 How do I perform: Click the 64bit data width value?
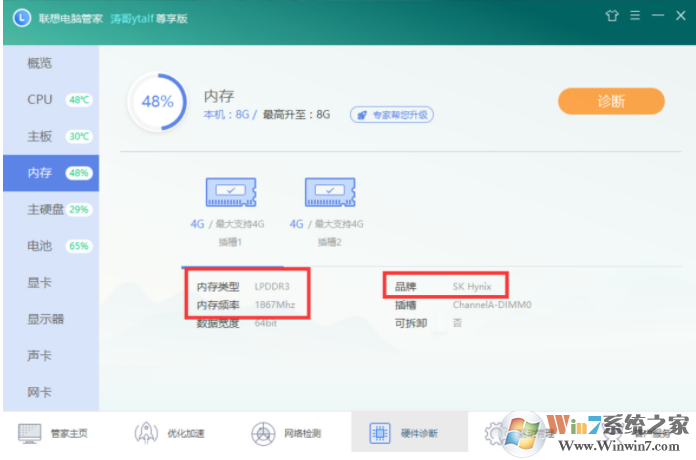(265, 323)
